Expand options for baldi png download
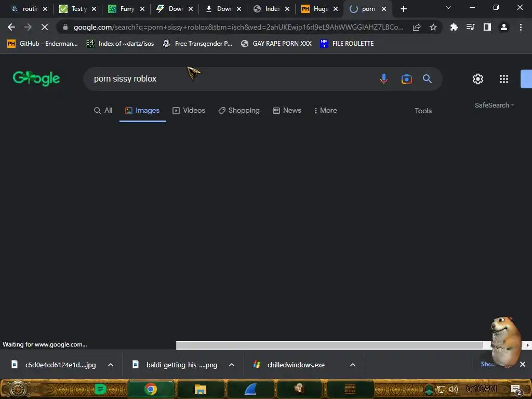Screen dimensions: 532x399 [x=232, y=365]
